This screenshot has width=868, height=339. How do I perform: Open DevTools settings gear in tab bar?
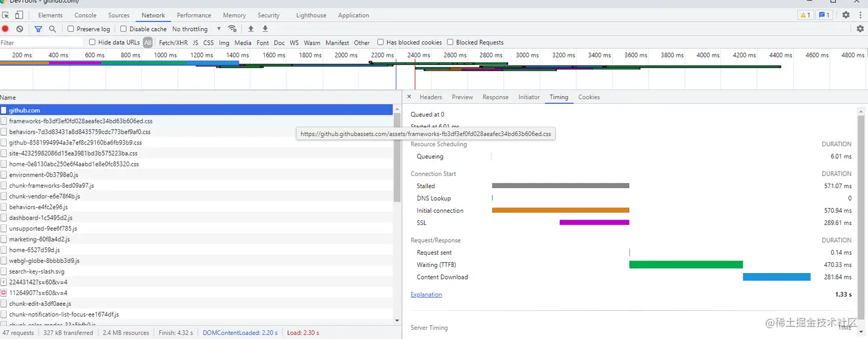click(846, 15)
